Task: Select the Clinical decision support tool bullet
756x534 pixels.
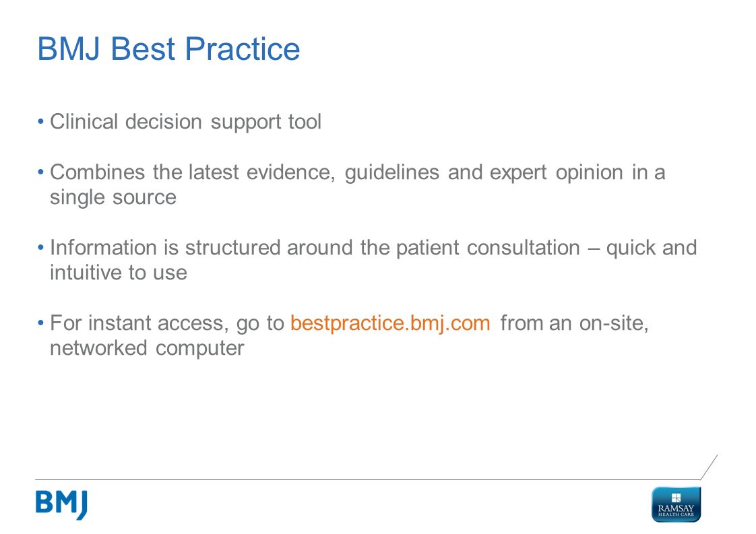Action: click(185, 123)
